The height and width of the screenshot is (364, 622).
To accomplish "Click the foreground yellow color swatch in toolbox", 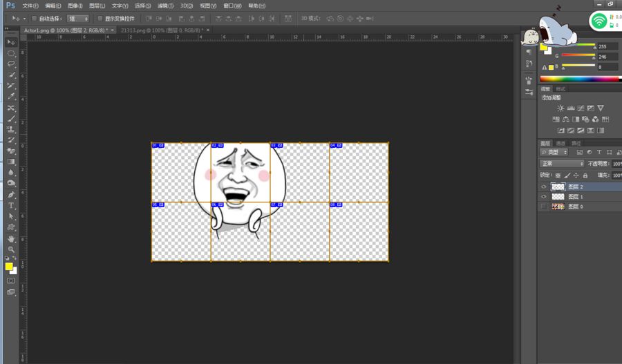I will click(9, 267).
